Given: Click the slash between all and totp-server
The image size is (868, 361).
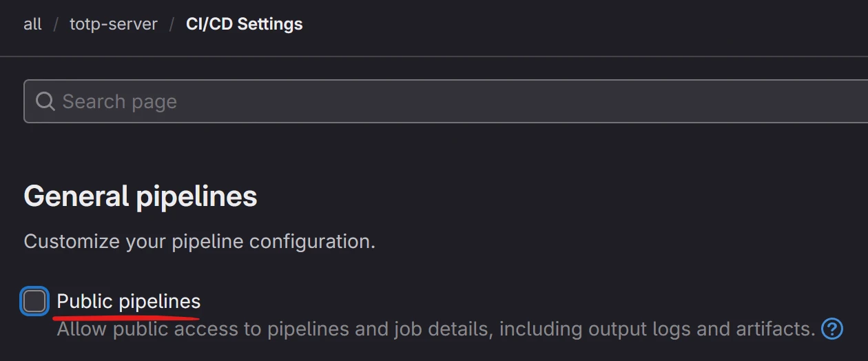Looking at the screenshot, I should (x=56, y=24).
